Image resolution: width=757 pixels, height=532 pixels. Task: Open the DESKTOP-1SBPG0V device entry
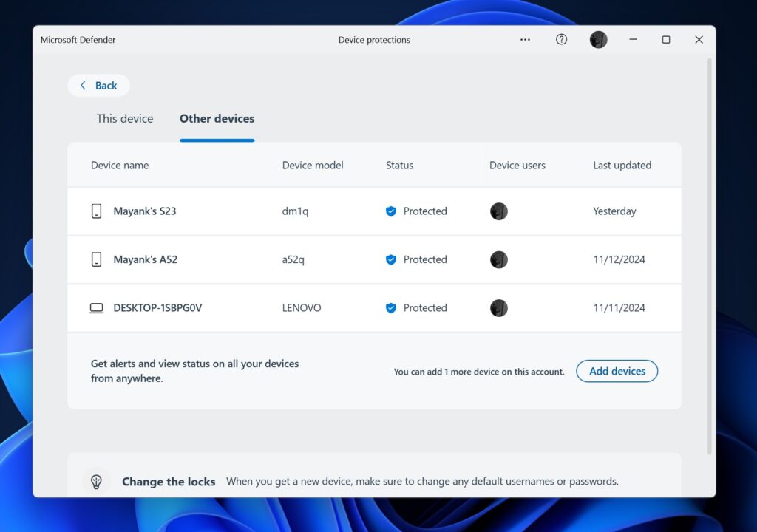pyautogui.click(x=157, y=308)
